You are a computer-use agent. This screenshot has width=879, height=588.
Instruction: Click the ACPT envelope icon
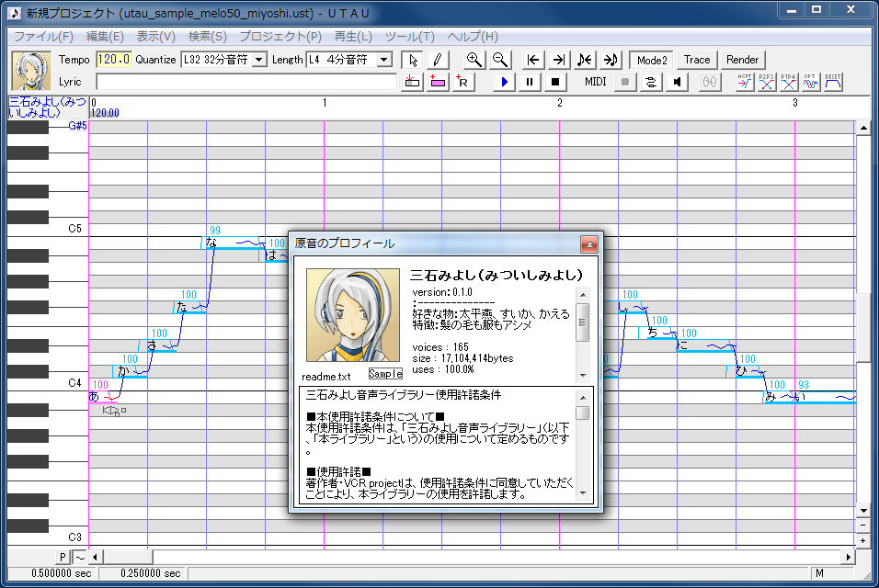[x=745, y=82]
